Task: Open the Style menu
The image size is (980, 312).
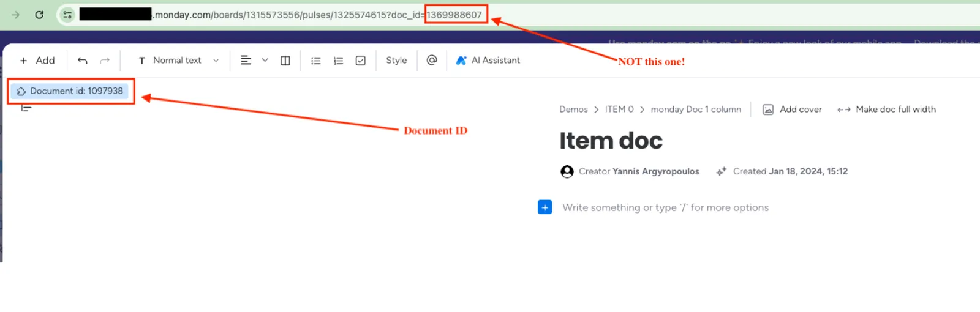Action: 396,61
